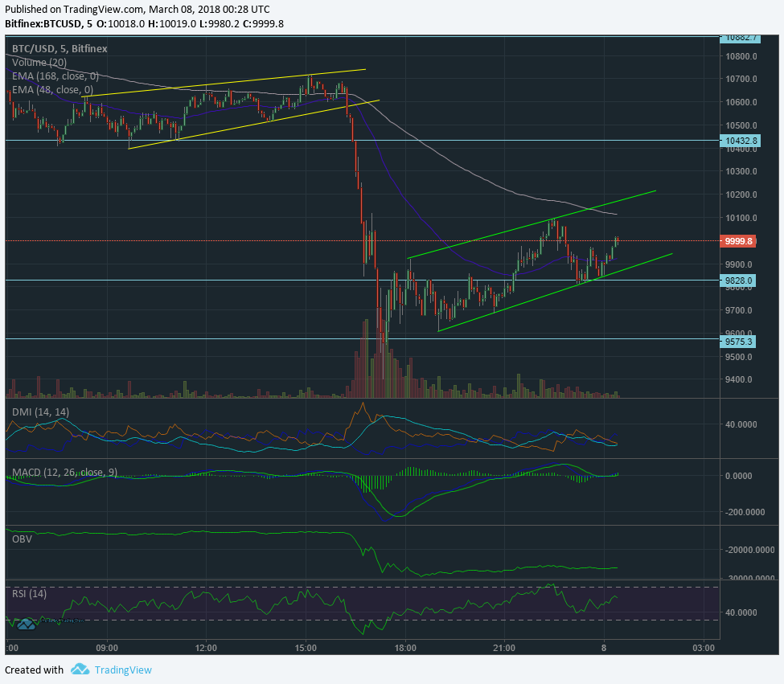Click the OBV indicator label
This screenshot has height=684, width=784.
coord(22,539)
